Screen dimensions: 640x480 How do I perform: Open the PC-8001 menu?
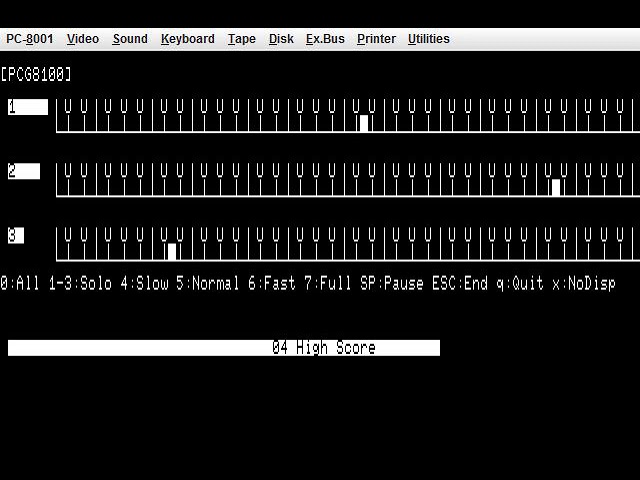[x=29, y=39]
